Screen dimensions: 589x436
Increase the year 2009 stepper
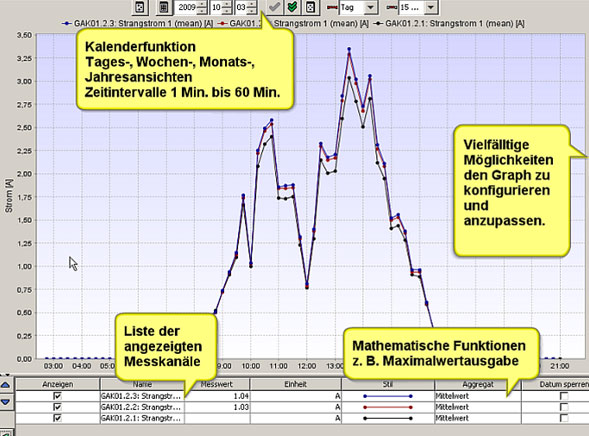click(202, 4)
